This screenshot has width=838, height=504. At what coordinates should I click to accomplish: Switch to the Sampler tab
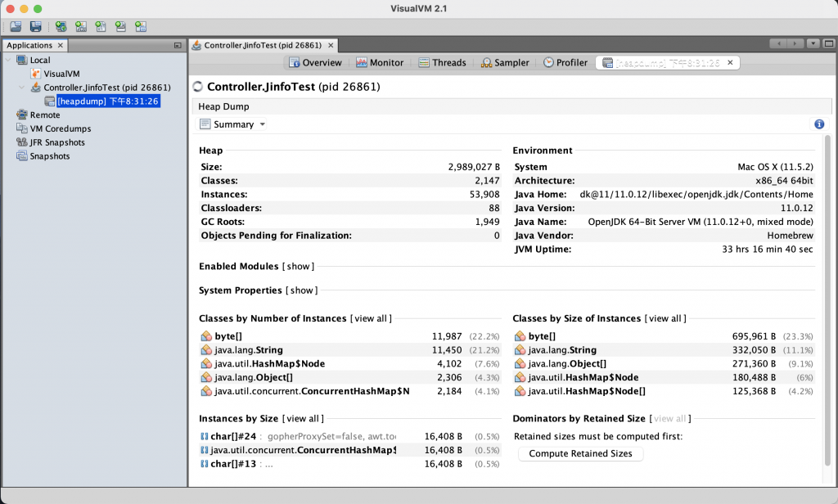point(505,62)
